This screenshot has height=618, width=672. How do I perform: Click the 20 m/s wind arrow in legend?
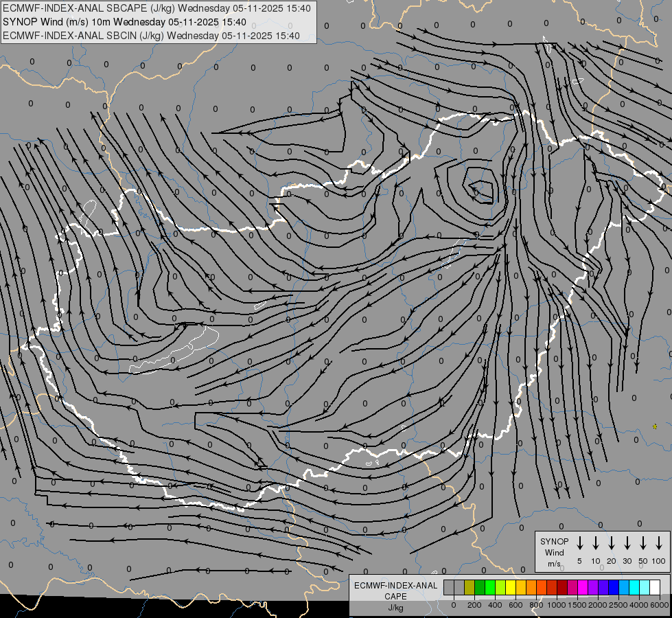point(611,543)
